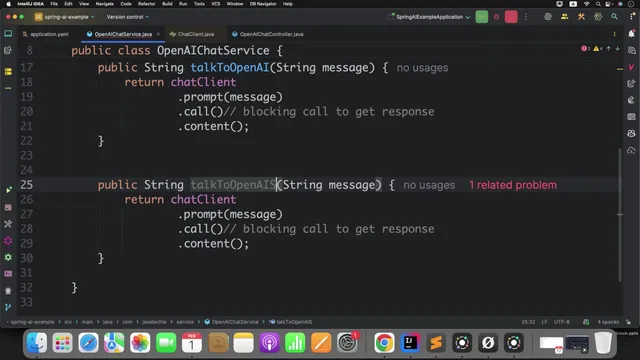Click UTF-8 encoding selector in status bar
The image size is (640, 360).
(x=562, y=322)
